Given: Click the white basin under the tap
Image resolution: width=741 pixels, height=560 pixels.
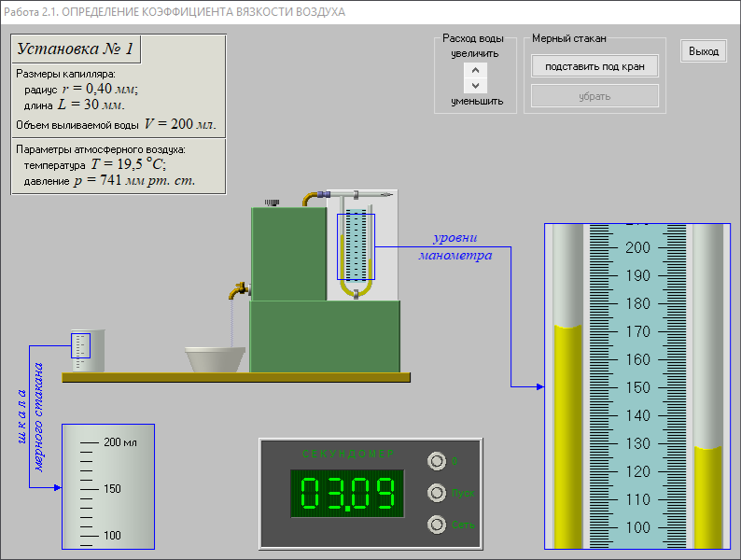Looking at the screenshot, I should (216, 360).
